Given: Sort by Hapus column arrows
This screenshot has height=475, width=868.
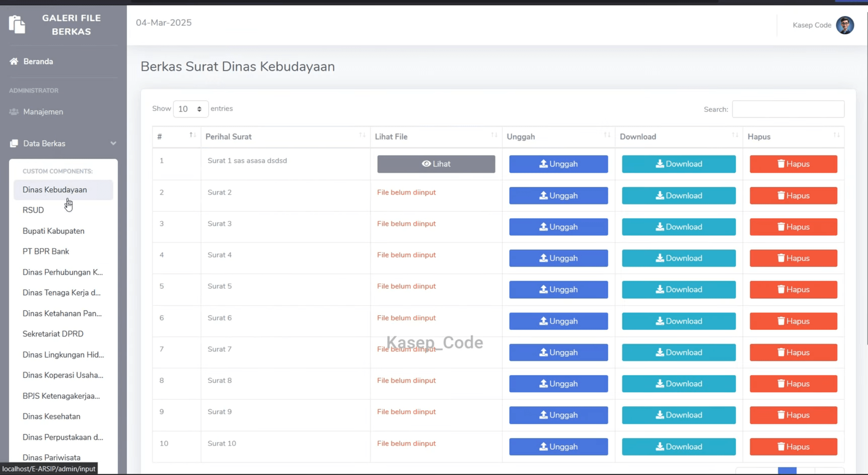Looking at the screenshot, I should pos(836,135).
